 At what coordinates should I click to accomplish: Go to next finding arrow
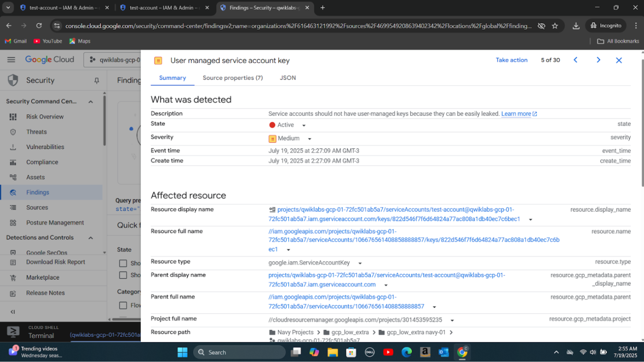[598, 60]
